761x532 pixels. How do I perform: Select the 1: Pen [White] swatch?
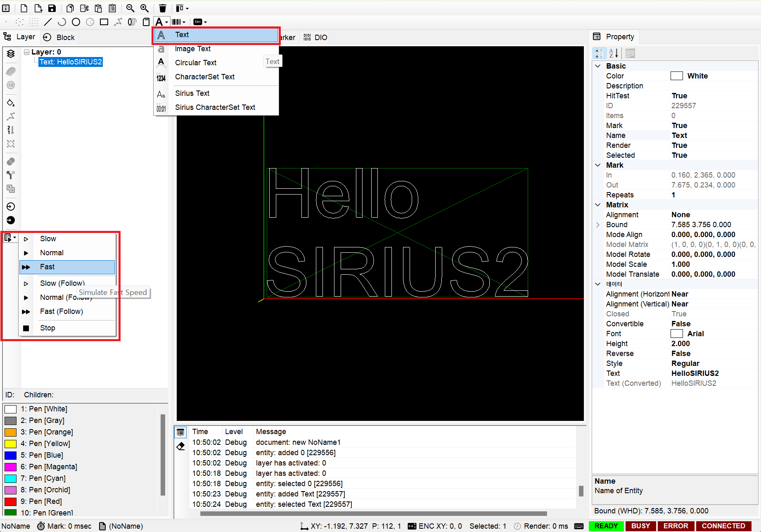[10, 409]
